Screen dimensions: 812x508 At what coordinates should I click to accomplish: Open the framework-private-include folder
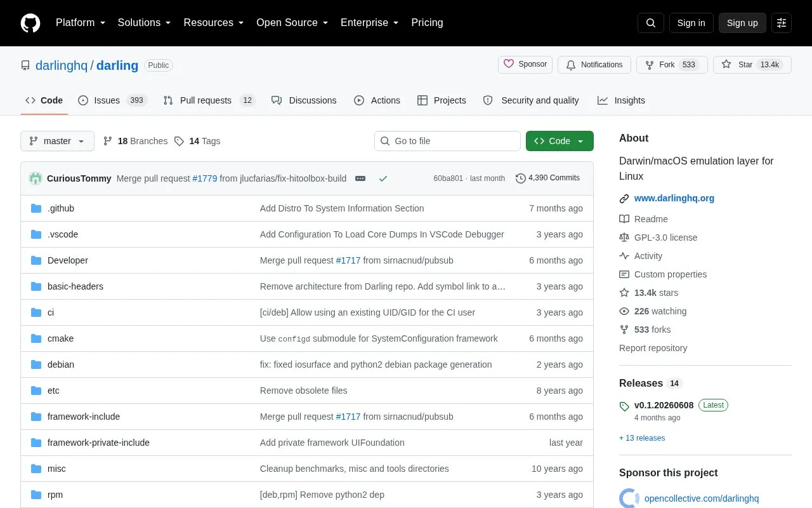click(98, 443)
